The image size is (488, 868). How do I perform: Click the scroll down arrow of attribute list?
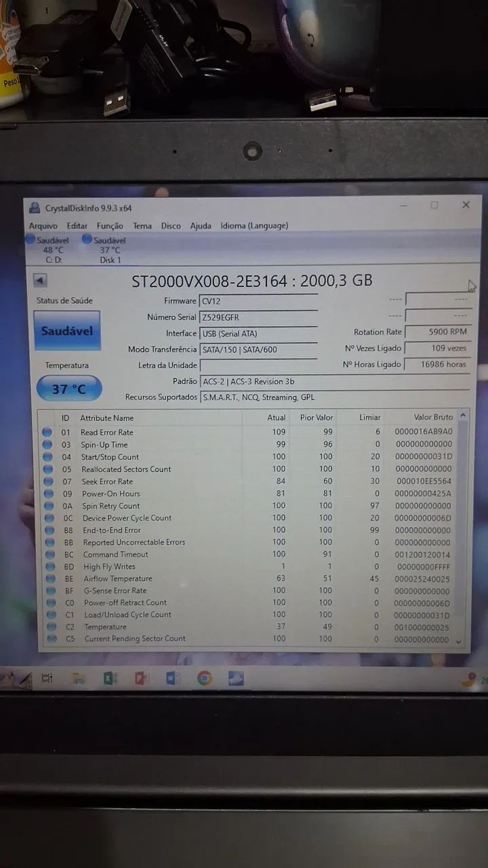point(459,642)
